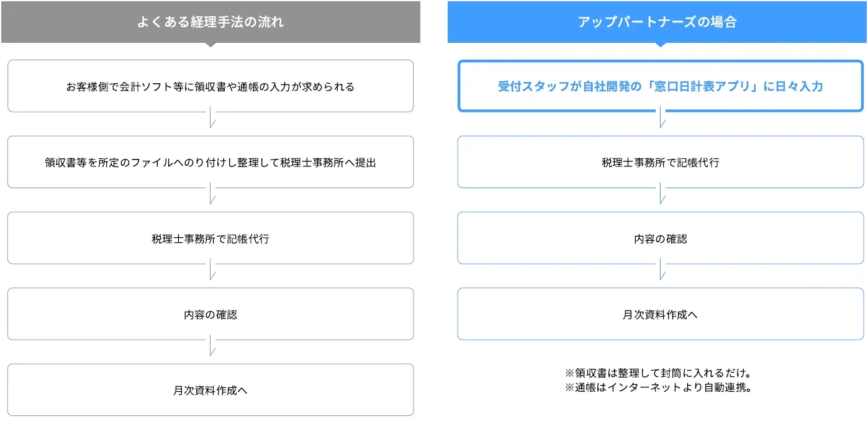The width and height of the screenshot is (868, 421).
Task: Click the 領収書等を所定のファイルへのり付けし整理 box
Action: [210, 162]
